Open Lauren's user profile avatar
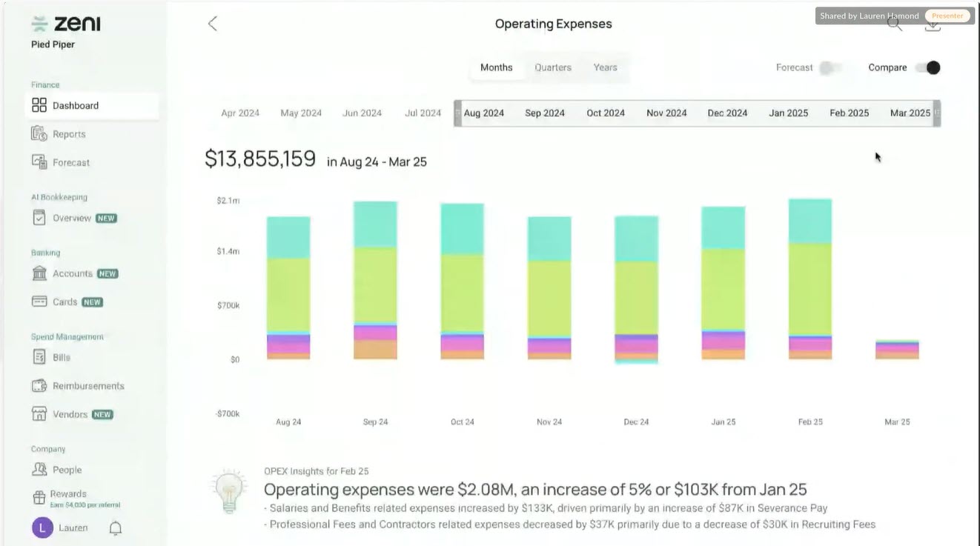 (42, 528)
